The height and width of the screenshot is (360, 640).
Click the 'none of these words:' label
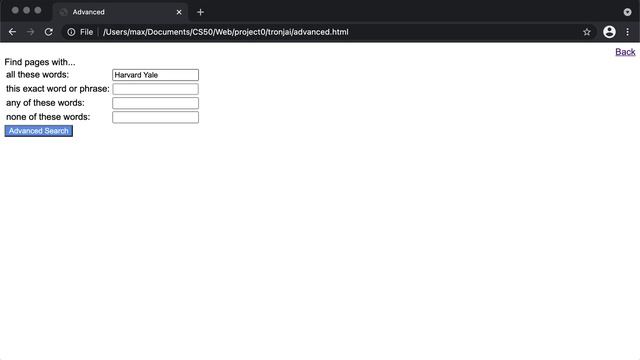(x=48, y=117)
